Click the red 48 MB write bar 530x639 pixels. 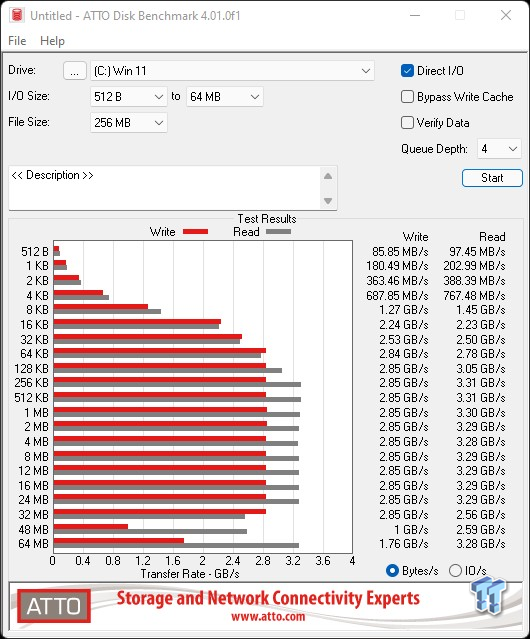pos(91,527)
